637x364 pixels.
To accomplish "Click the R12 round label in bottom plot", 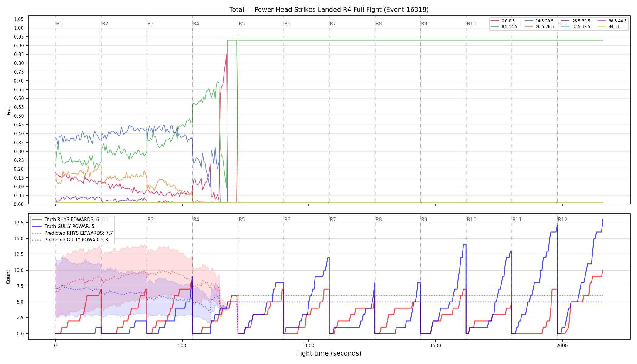I will pos(562,220).
